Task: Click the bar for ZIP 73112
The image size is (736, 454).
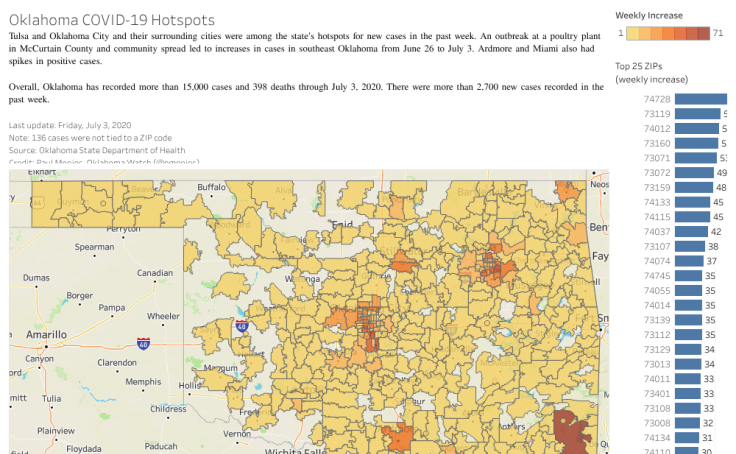Action: [689, 335]
